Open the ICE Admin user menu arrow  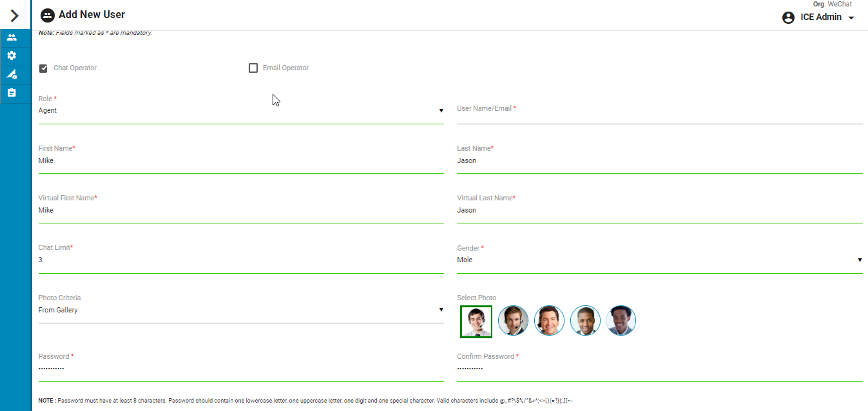point(851,18)
